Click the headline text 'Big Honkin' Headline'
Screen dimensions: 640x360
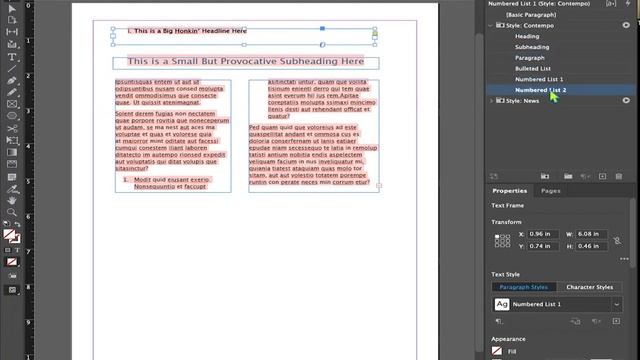pos(191,31)
